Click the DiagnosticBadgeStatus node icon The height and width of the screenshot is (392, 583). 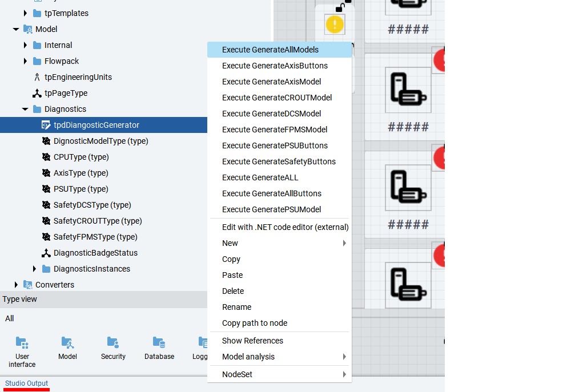(46, 253)
